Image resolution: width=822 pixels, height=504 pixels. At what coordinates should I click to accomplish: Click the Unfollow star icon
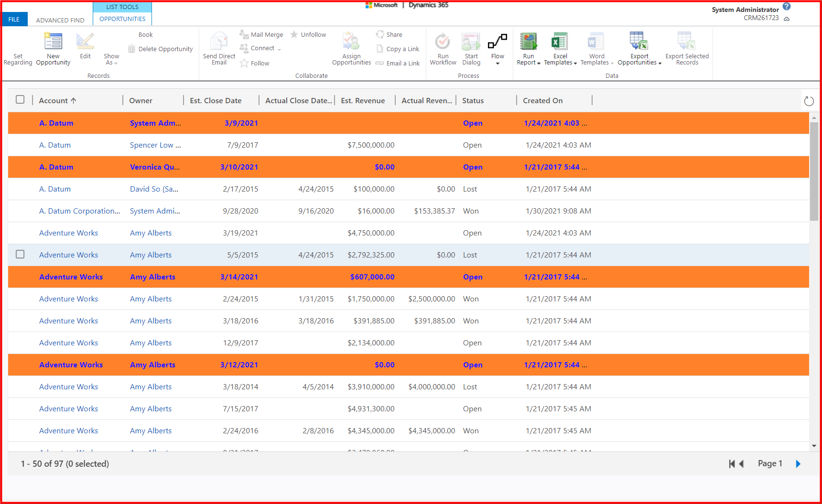click(294, 34)
